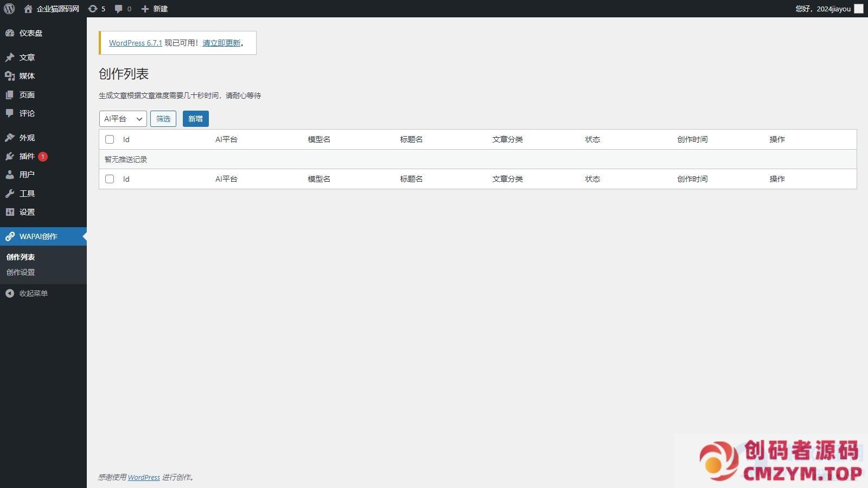Open the updates icon showing 5

[x=93, y=9]
